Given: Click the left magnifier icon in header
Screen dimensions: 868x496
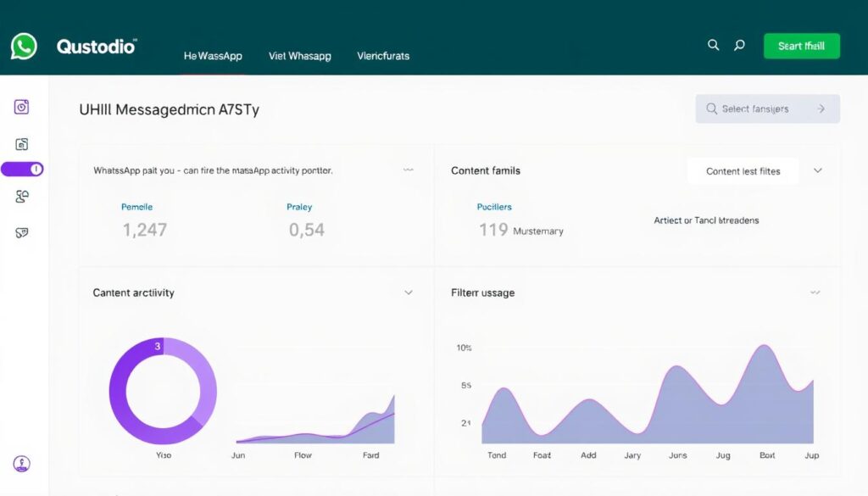Looking at the screenshot, I should click(713, 46).
